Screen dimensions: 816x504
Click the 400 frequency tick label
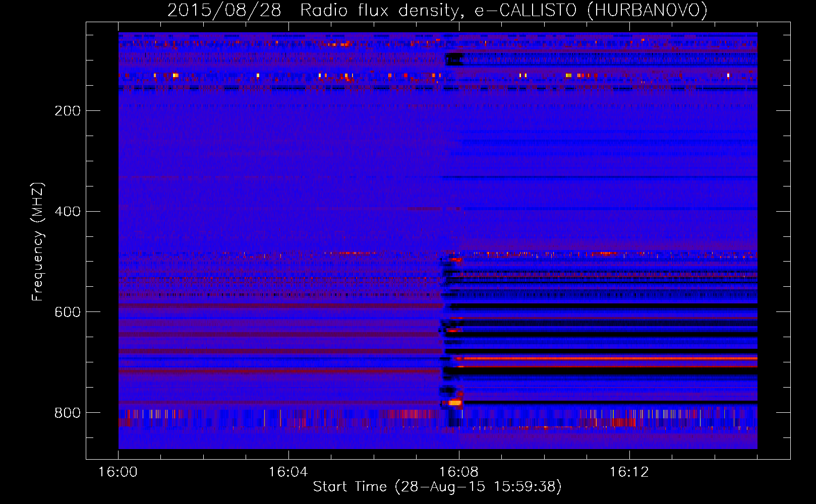[x=68, y=212]
